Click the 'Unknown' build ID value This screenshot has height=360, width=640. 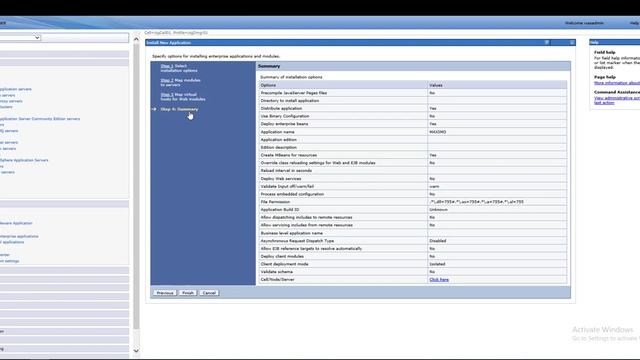[438, 210]
